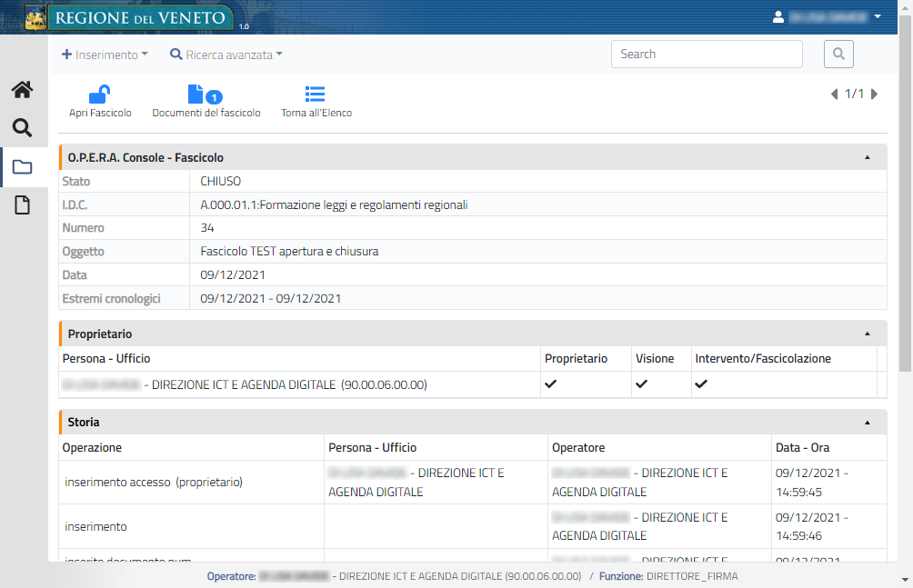Click timestamp 09/12/2021 - 14:59:46

tap(811, 526)
